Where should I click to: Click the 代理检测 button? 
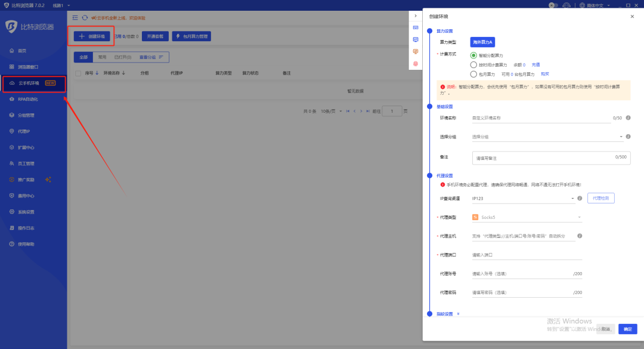600,198
